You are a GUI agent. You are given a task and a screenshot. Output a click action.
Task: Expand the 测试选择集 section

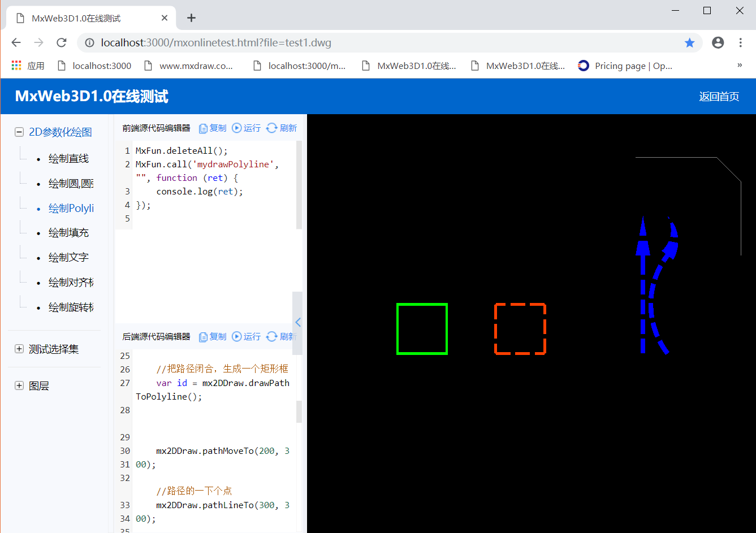pos(19,349)
